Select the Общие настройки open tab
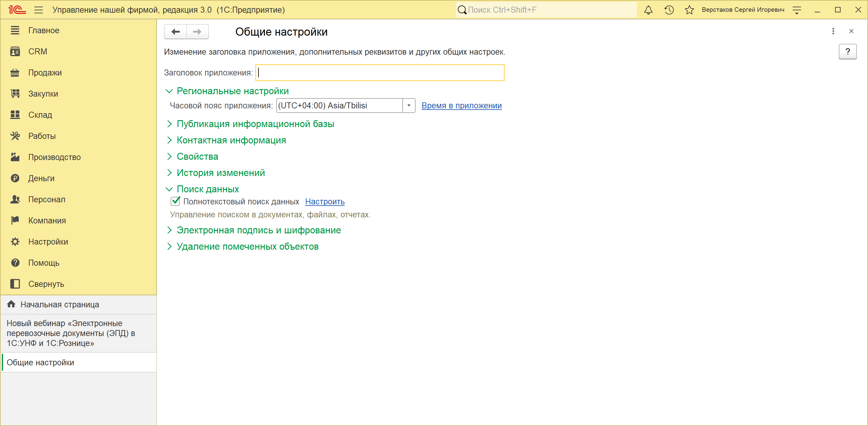 pos(78,363)
